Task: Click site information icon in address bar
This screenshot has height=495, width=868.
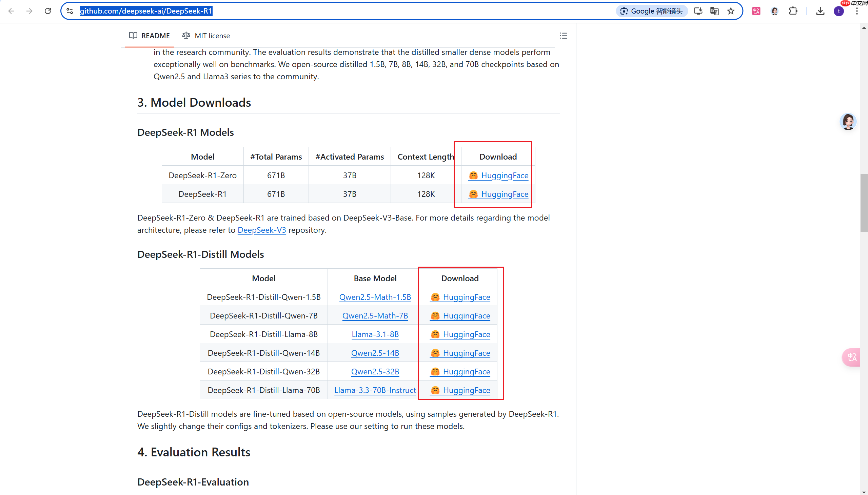Action: (70, 11)
